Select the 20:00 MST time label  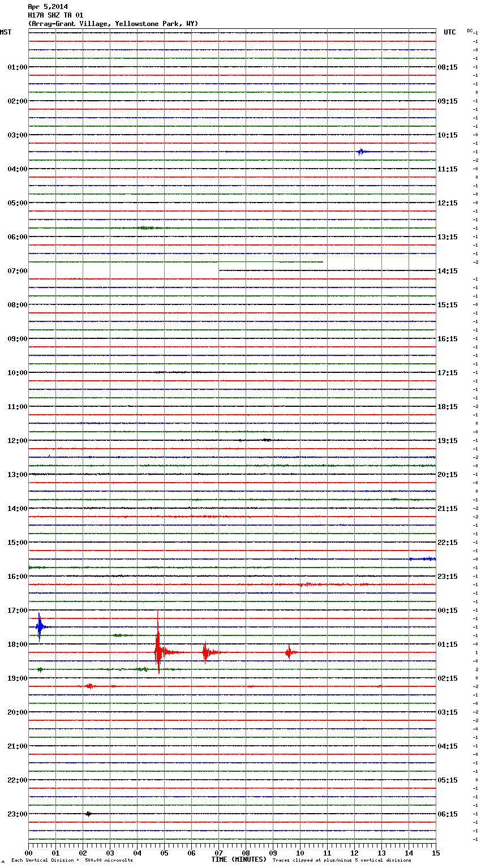tap(17, 712)
